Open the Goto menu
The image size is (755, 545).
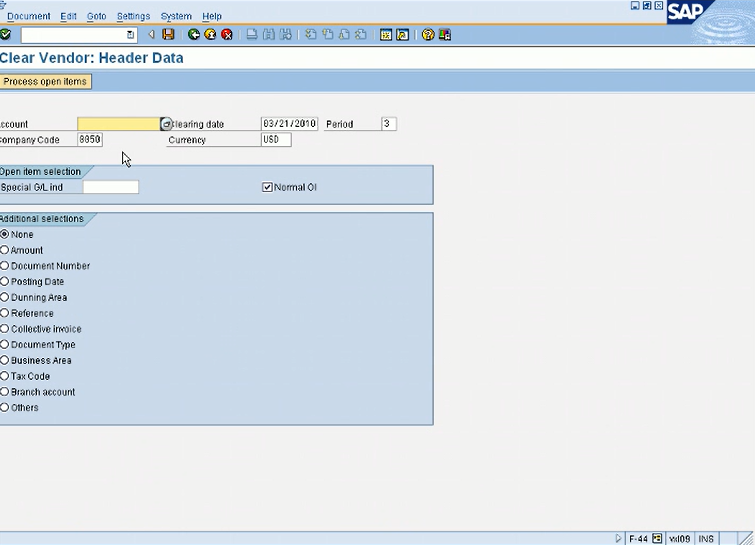96,16
